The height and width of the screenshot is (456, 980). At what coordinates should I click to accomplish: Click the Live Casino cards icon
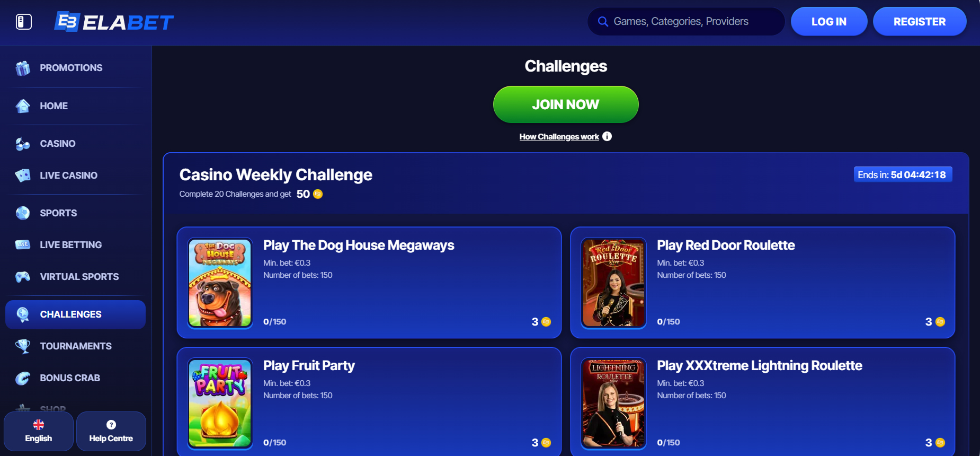point(23,176)
